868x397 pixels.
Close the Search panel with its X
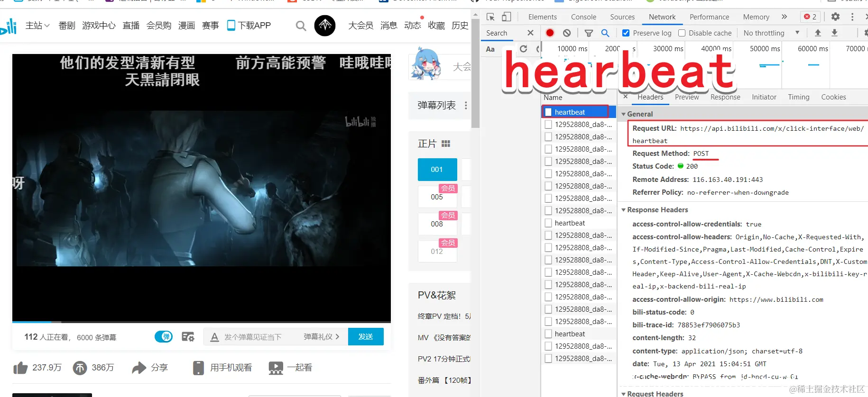click(530, 33)
